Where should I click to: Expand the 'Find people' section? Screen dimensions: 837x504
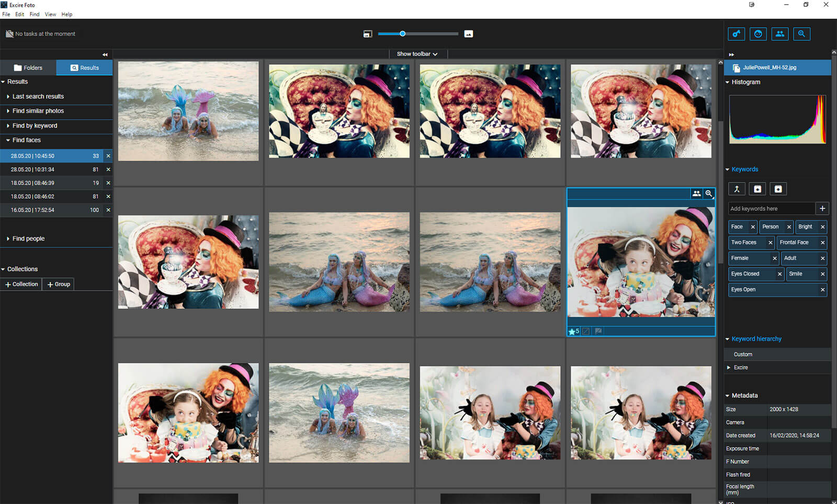pos(28,238)
